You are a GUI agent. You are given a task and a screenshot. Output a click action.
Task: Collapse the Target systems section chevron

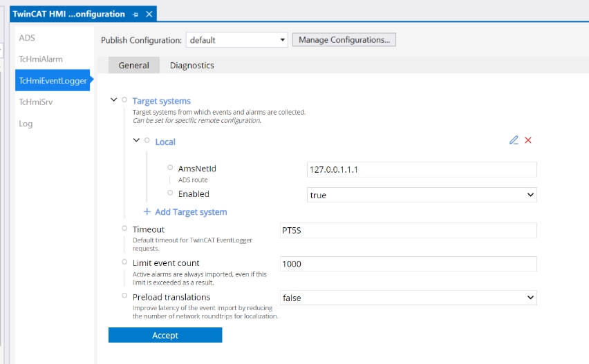(113, 100)
